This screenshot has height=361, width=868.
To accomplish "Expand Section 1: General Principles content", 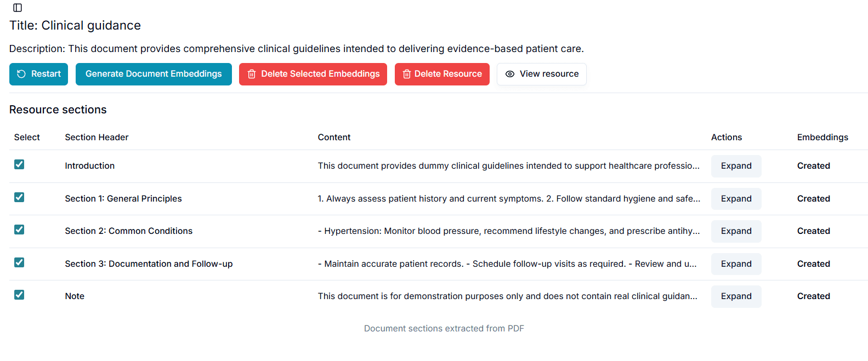I will pos(736,198).
